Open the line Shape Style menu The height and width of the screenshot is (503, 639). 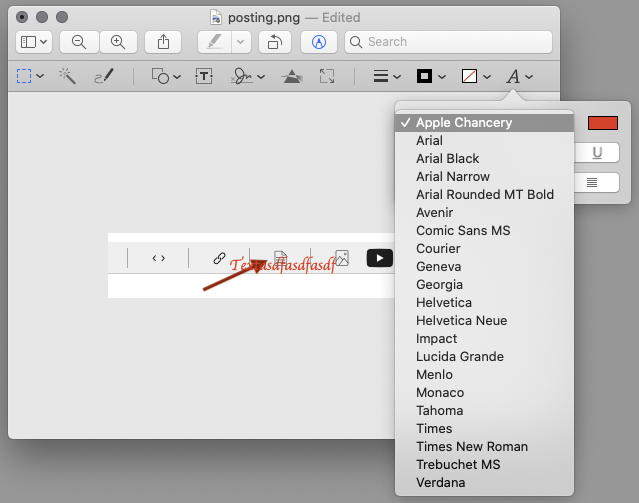[x=381, y=76]
